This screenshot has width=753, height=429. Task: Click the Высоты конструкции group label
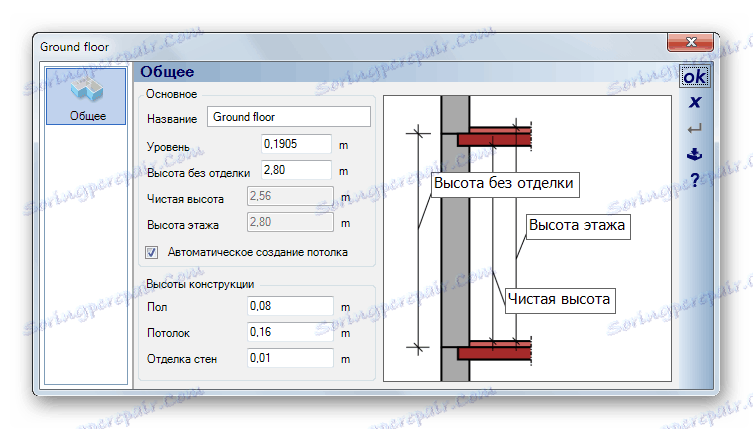[200, 284]
